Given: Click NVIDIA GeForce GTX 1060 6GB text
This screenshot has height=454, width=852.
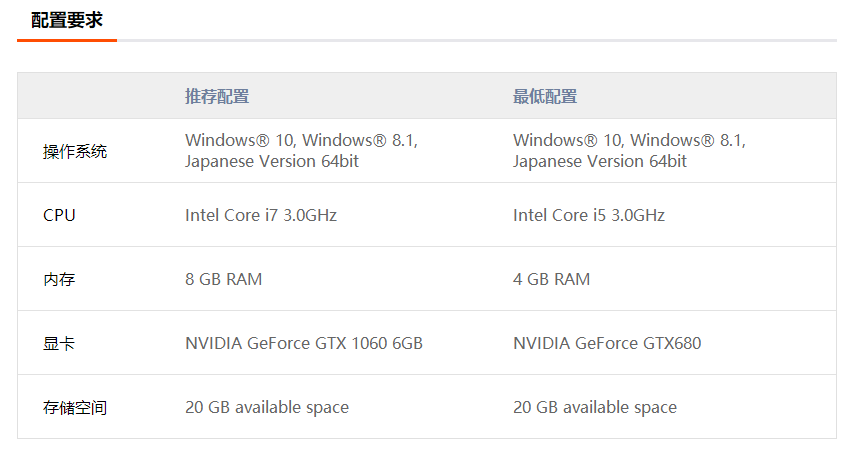Looking at the screenshot, I should pyautogui.click(x=304, y=343).
